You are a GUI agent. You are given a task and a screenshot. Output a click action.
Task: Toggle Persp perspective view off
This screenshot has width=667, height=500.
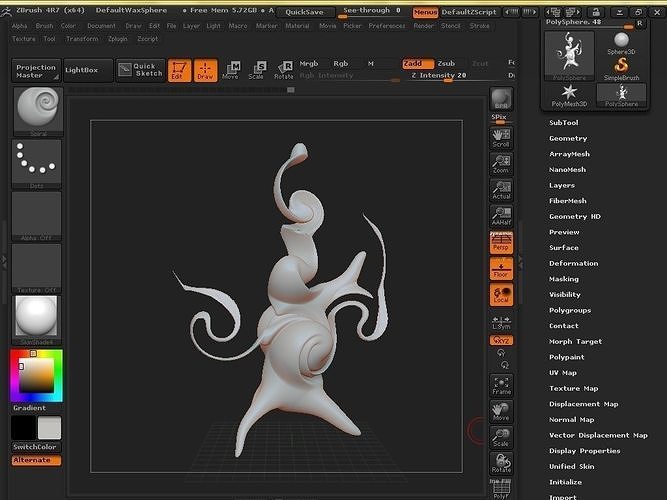tap(501, 243)
